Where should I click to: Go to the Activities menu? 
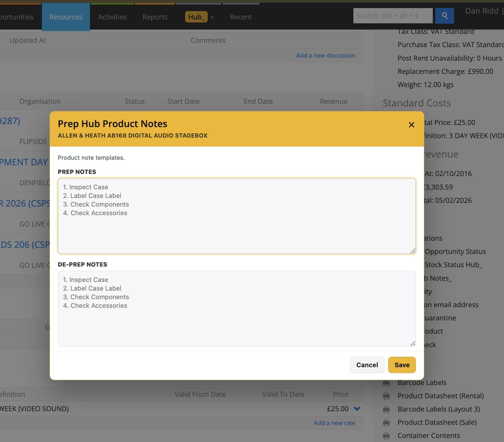(x=112, y=17)
